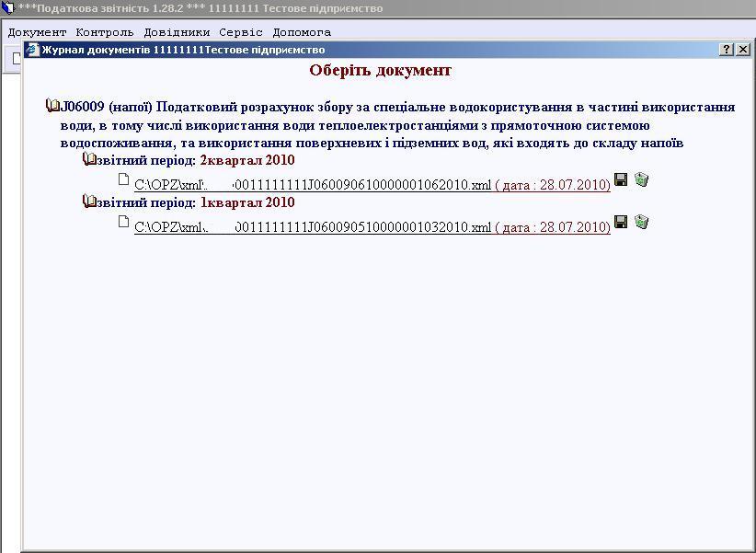Open the Контроль menu
This screenshot has height=553, width=756.
point(104,31)
